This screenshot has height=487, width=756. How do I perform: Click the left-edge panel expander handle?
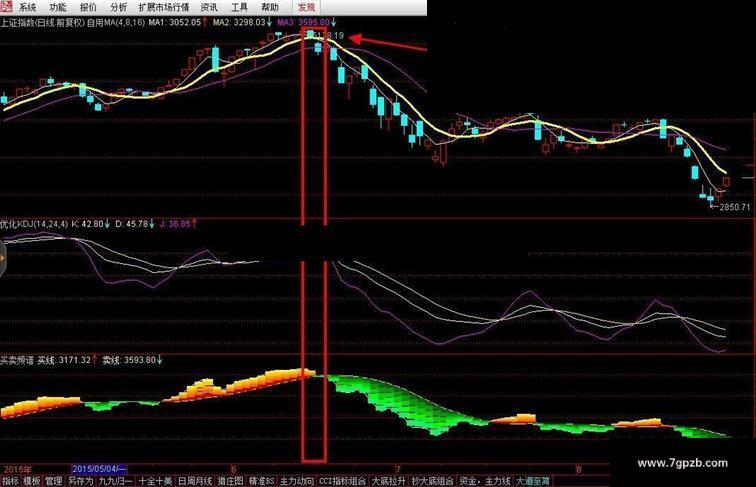point(2,259)
